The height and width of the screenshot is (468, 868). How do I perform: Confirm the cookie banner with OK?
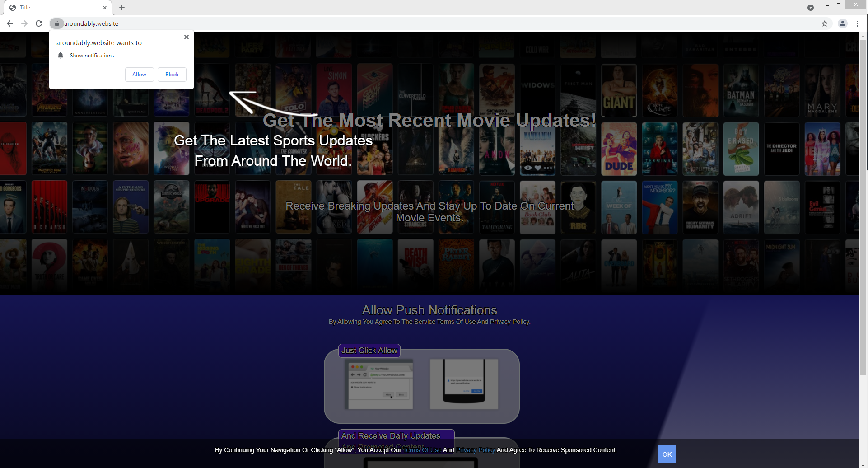(x=667, y=454)
